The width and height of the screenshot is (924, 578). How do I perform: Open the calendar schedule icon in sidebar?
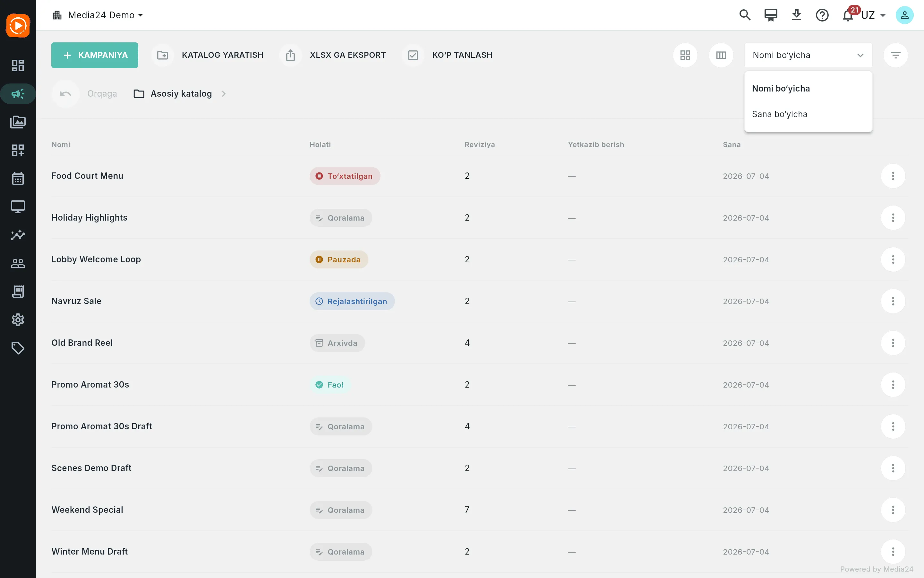click(18, 179)
